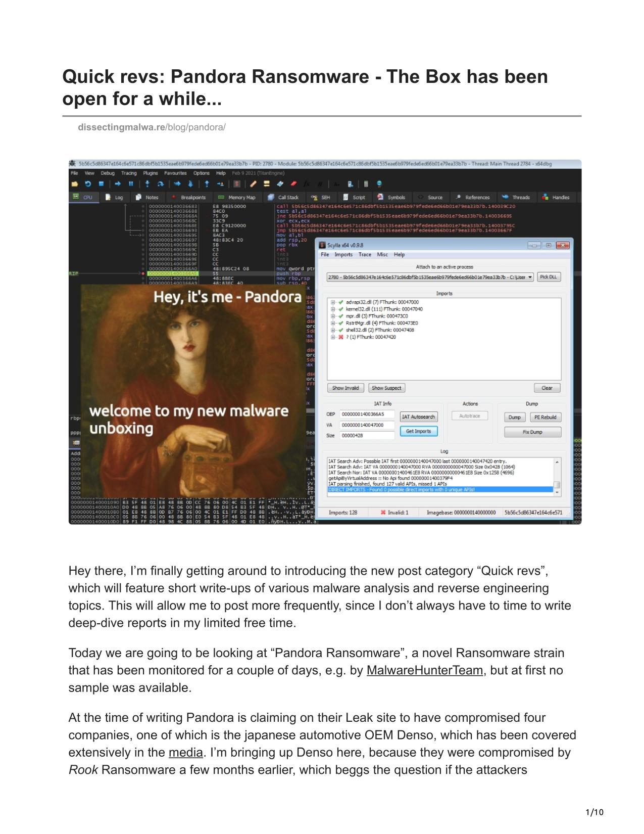Select the highlighted DIRECT IMPORTS log line

pyautogui.click(x=440, y=490)
